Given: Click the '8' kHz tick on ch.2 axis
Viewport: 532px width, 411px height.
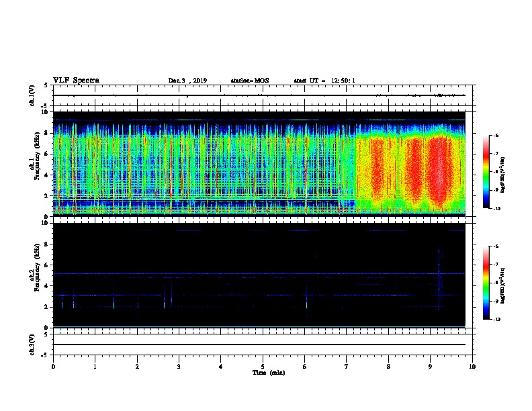Looking at the screenshot, I should coord(47,244).
